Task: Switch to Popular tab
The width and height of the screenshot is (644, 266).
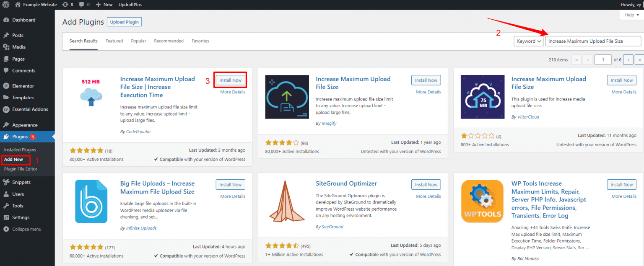Action: [138, 41]
